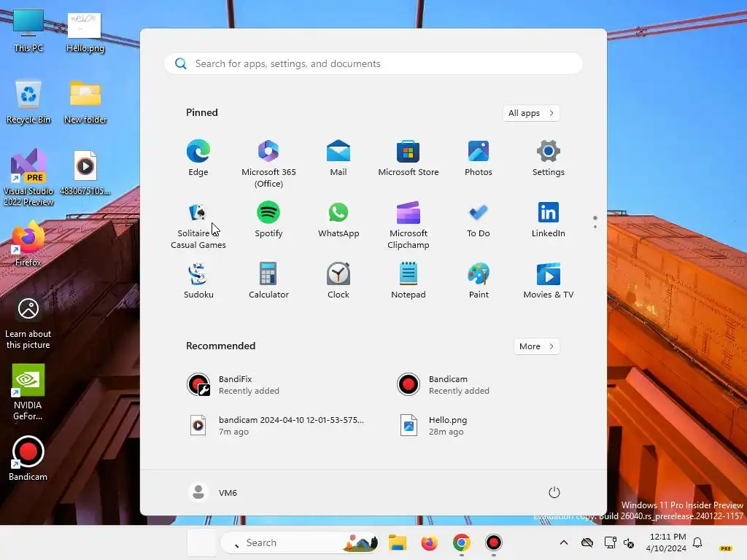
Task: Open the recent bandicam 2024-04-10 video file
Action: (276, 426)
